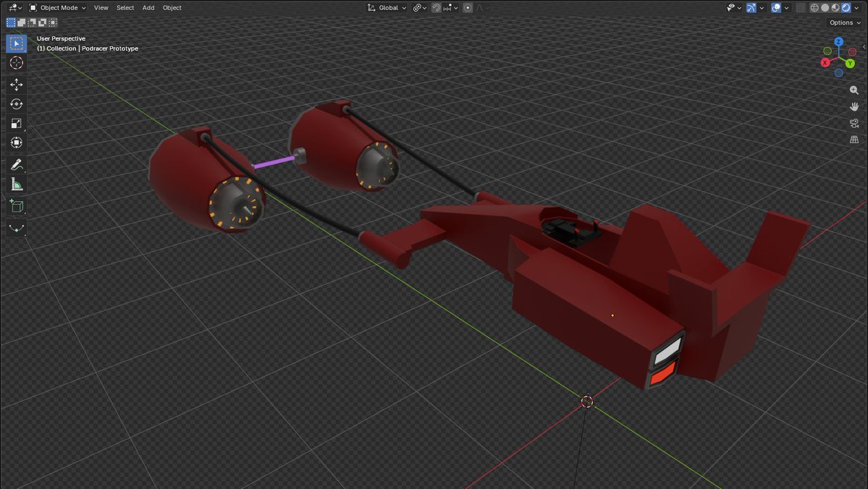Select the Transform tool

(16, 143)
